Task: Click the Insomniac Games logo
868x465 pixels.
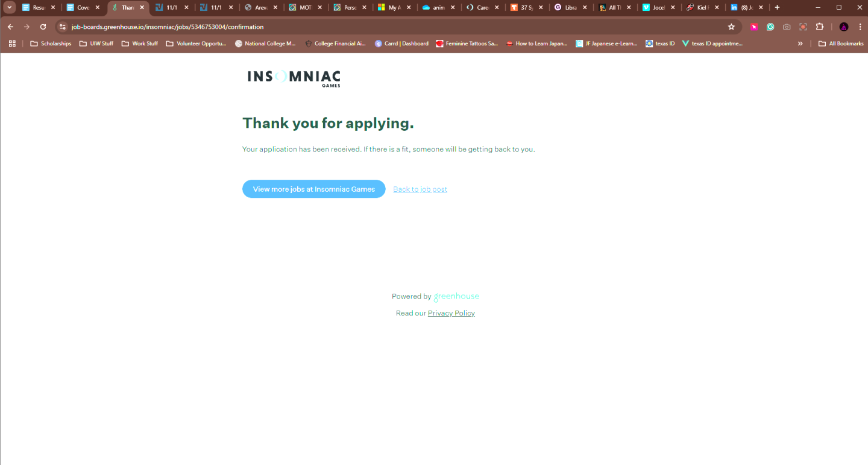Action: [x=294, y=78]
